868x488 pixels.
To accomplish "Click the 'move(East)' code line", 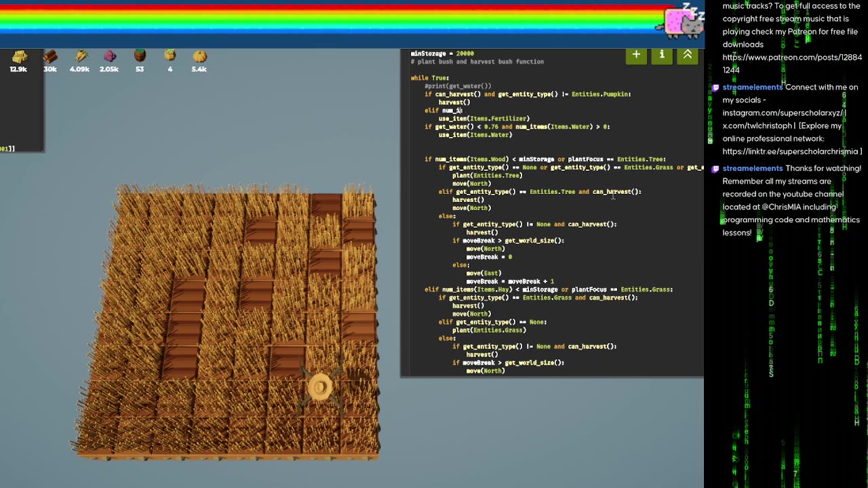I will pos(484,273).
